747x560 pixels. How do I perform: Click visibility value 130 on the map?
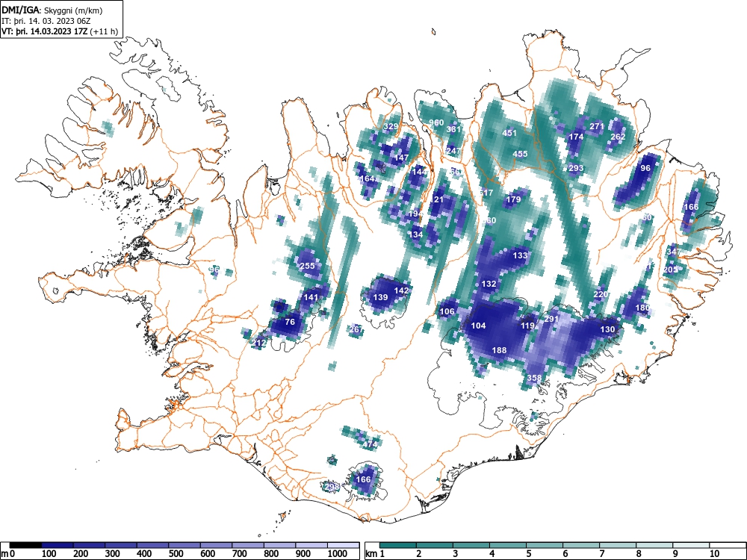pos(607,329)
